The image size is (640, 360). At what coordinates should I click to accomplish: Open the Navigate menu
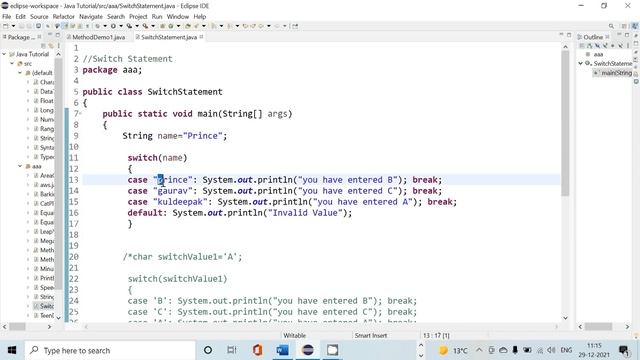pos(91,17)
